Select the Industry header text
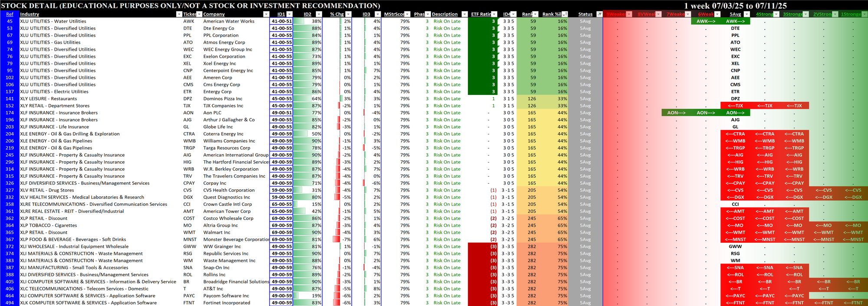868x306 pixels. 30,14
